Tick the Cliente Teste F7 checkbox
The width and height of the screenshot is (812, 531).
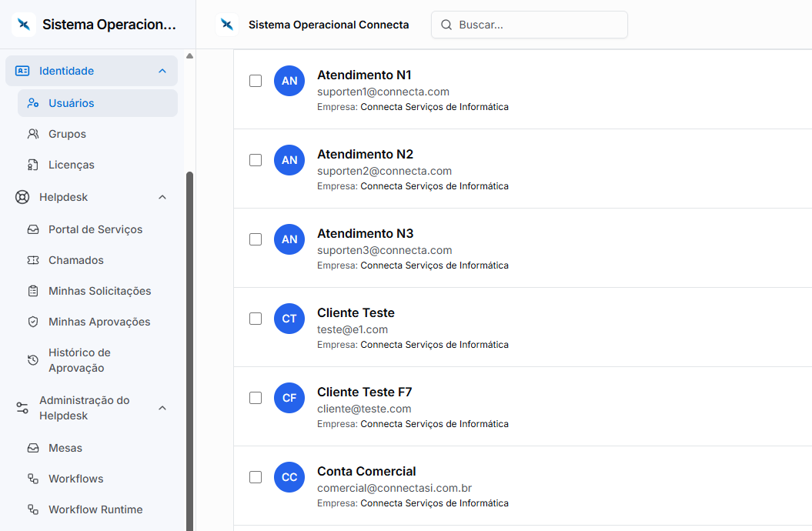[256, 398]
